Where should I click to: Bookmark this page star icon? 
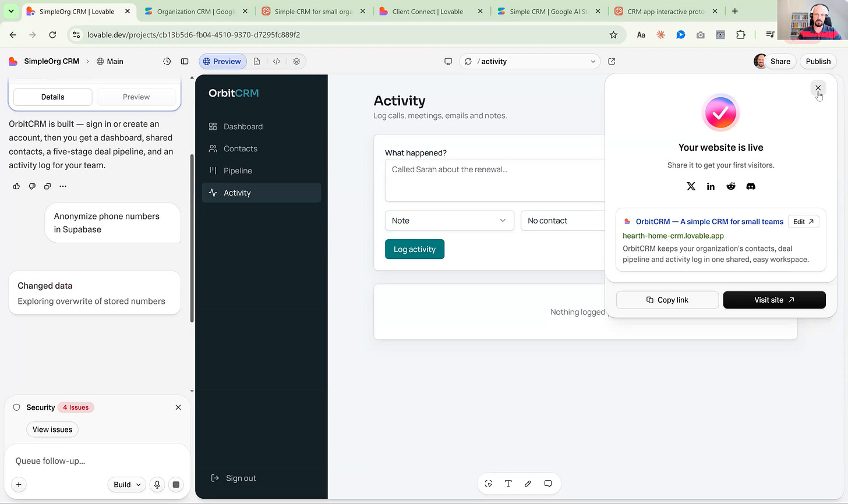click(x=613, y=35)
